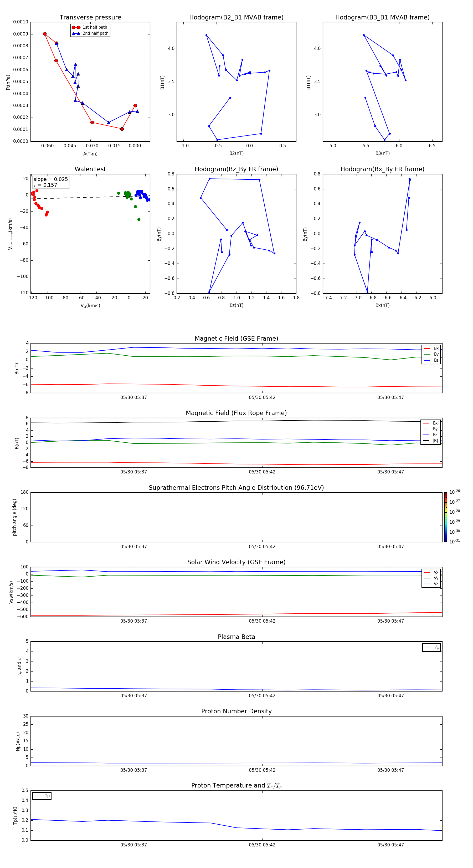Click the "Proton Number Density" title
Viewport: 473px width, 868px height.
tap(236, 711)
